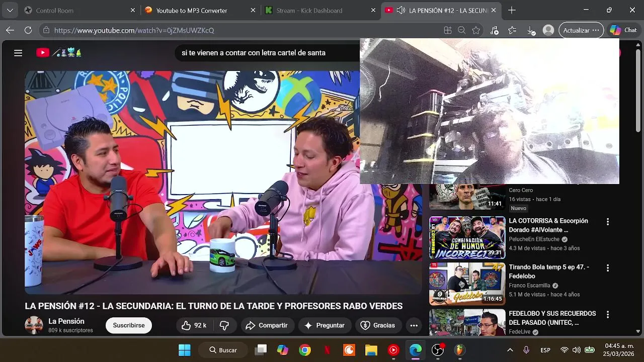Subscribe with the Suscribirse button
644x362 pixels.
click(x=129, y=325)
